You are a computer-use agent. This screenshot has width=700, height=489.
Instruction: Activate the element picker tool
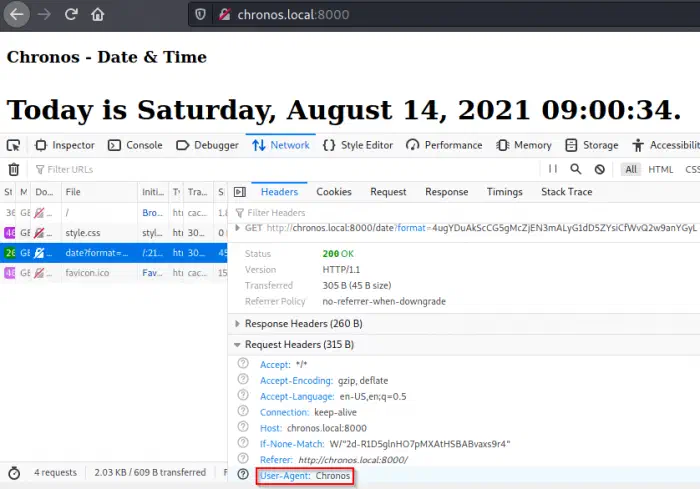point(13,145)
